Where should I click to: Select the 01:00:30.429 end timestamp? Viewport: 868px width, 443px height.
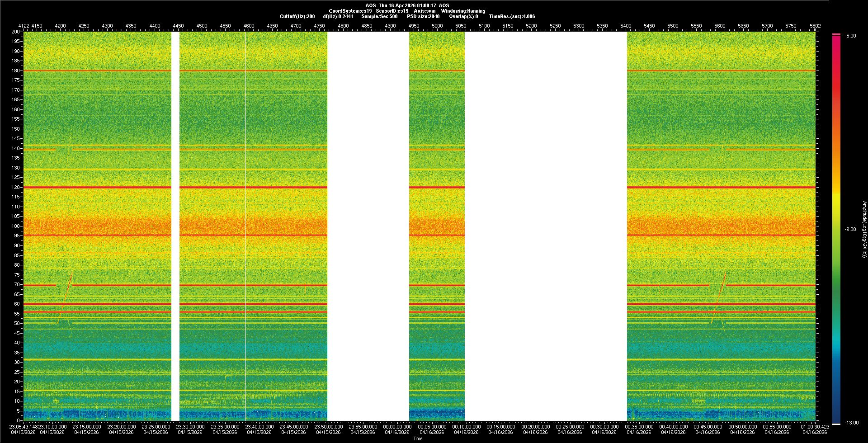click(815, 426)
